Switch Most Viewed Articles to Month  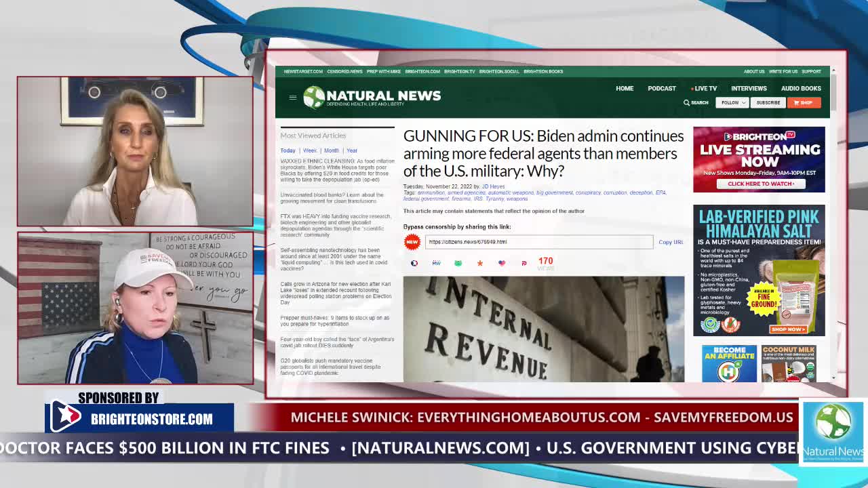[x=332, y=150]
